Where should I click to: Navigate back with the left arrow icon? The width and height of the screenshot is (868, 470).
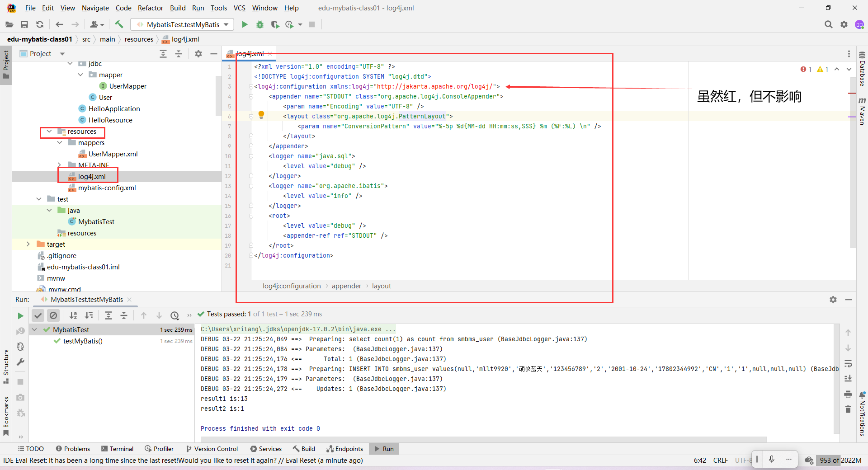[x=59, y=24]
